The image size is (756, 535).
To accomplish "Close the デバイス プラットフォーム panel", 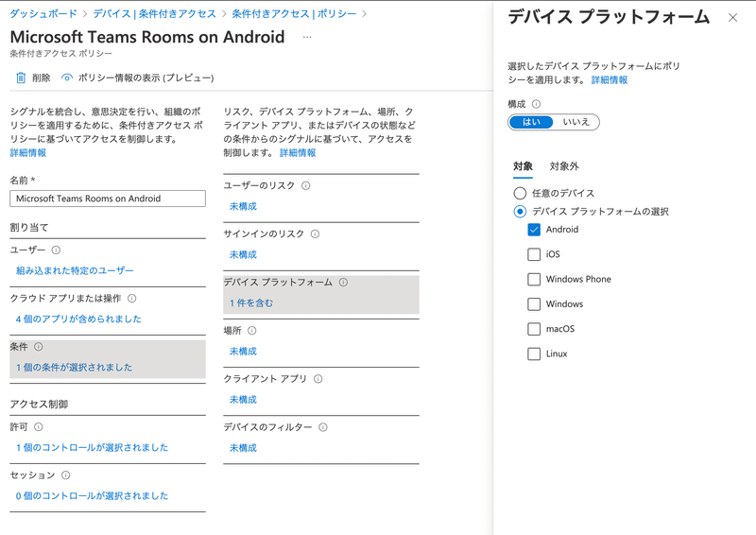I will (733, 18).
